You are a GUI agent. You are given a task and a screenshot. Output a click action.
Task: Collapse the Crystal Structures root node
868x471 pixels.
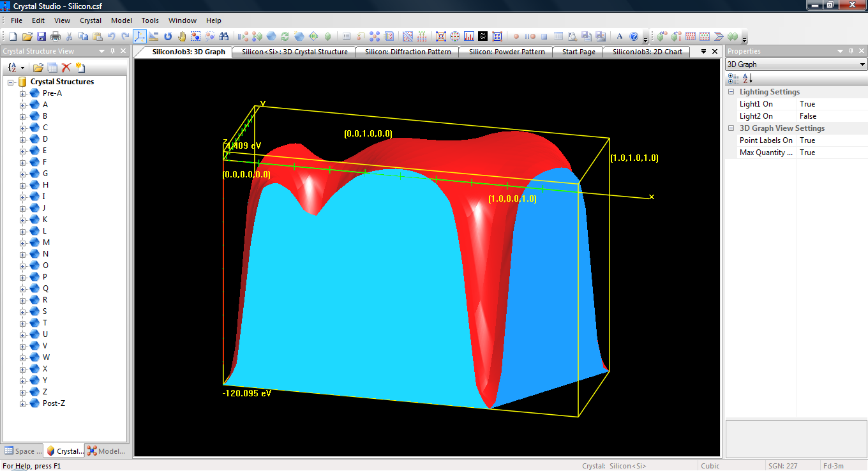11,82
